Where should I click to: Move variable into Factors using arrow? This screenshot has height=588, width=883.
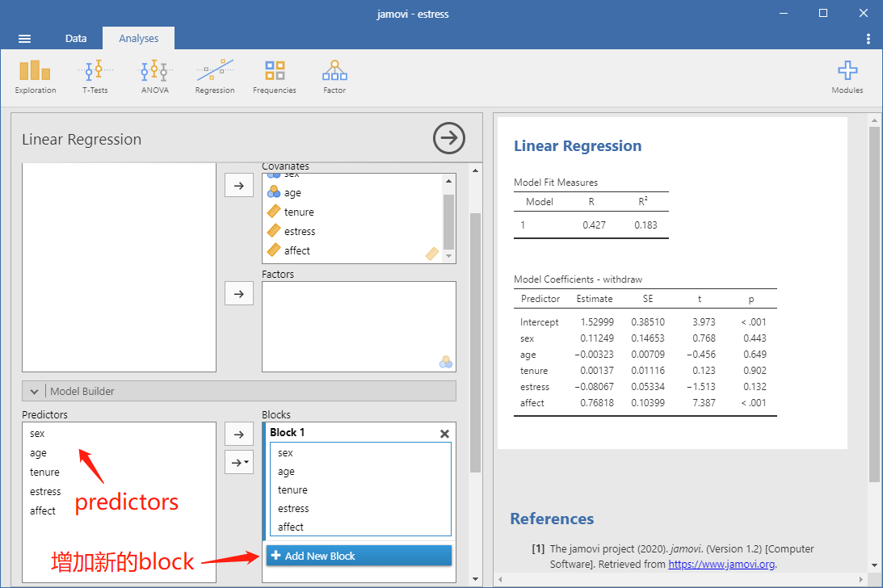(239, 293)
